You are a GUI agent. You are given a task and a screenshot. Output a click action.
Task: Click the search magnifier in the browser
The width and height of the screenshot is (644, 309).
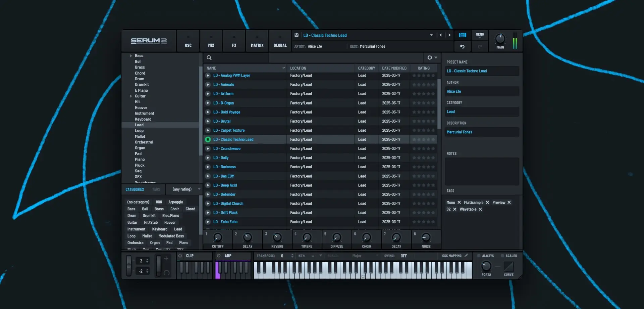(x=209, y=57)
